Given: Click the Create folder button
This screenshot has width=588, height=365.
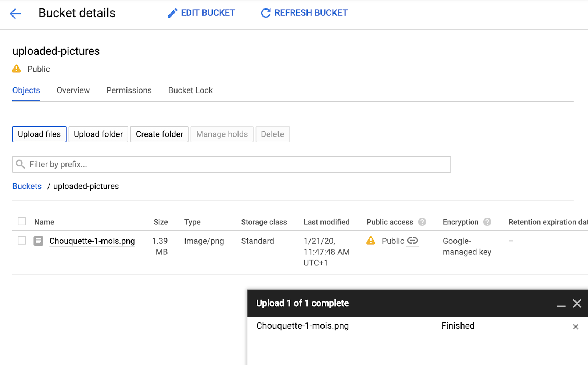Looking at the screenshot, I should [159, 134].
